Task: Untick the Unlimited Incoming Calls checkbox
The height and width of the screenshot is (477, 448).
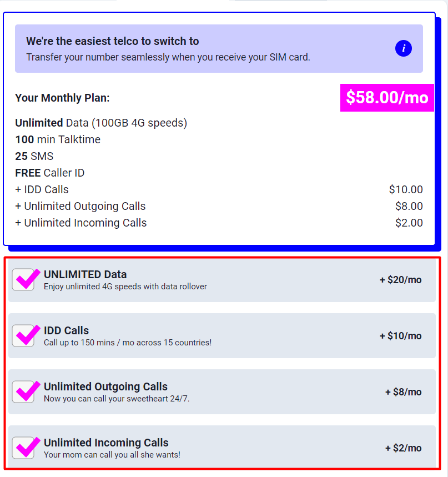Action: pos(23,448)
